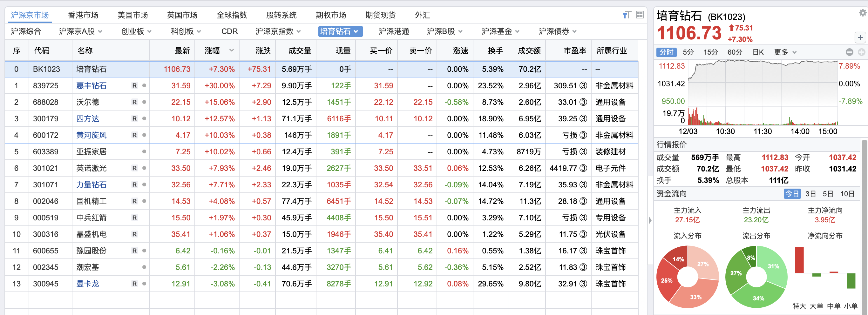This screenshot has width=868, height=315.
Task: Select the 3日 fund flow period
Action: pos(810,194)
